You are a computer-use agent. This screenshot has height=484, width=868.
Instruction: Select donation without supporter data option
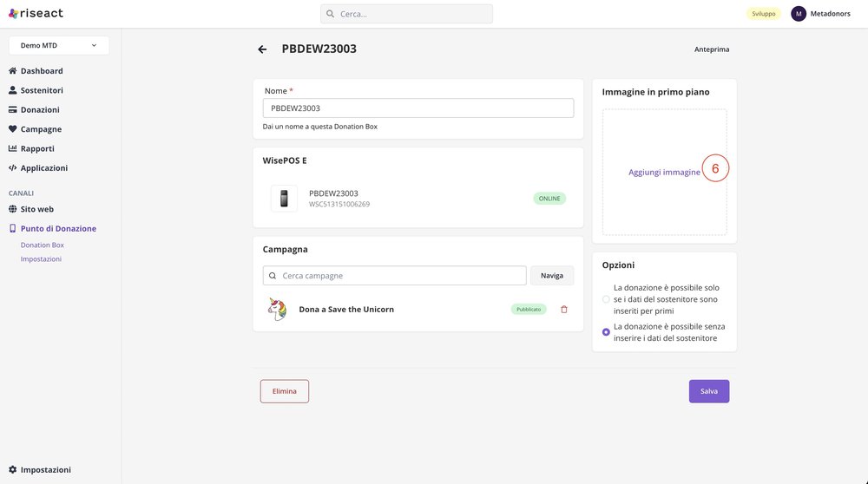(606, 332)
